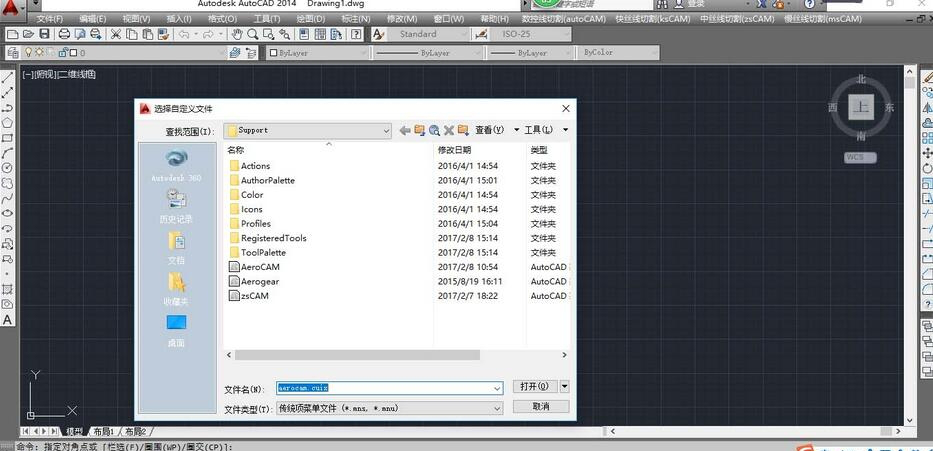This screenshot has width=933, height=469.
Task: Click the Save diskette icon
Action: pyautogui.click(x=45, y=34)
